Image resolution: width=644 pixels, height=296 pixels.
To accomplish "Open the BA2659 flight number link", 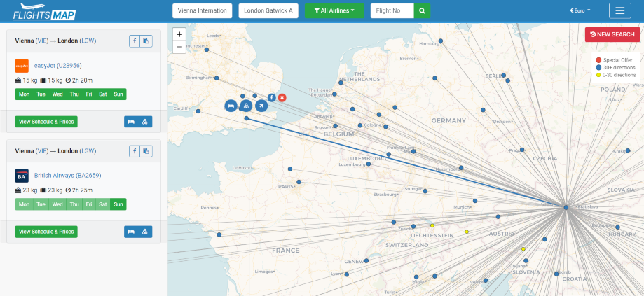I will click(88, 176).
